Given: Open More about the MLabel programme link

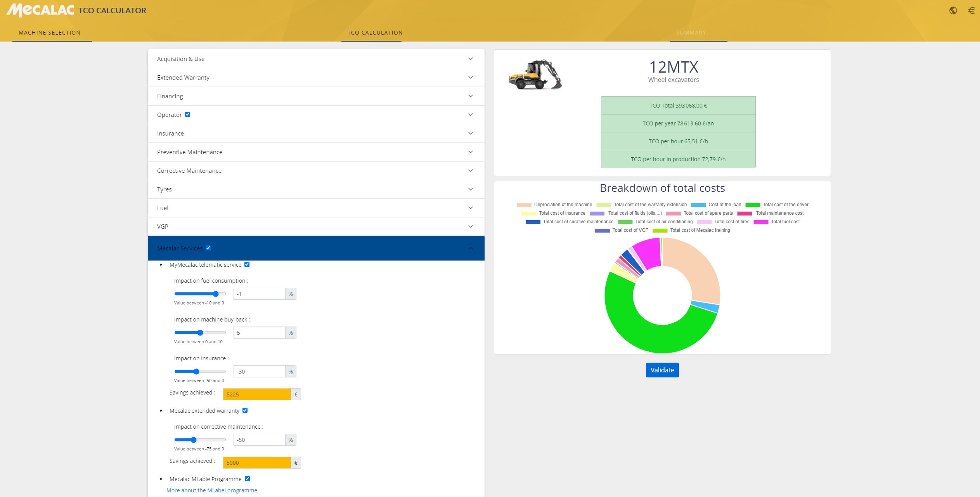Looking at the screenshot, I should [211, 490].
